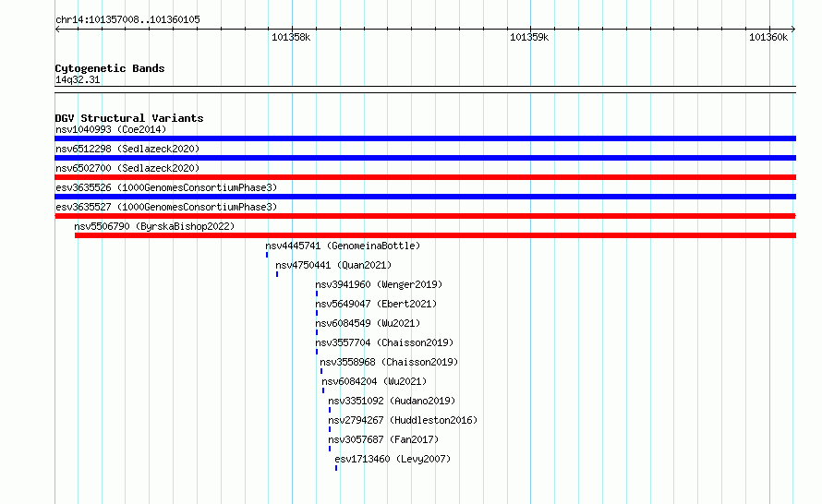Click the nsv5649047 (Ebert2021) label
This screenshot has width=822, height=504.
(x=376, y=304)
